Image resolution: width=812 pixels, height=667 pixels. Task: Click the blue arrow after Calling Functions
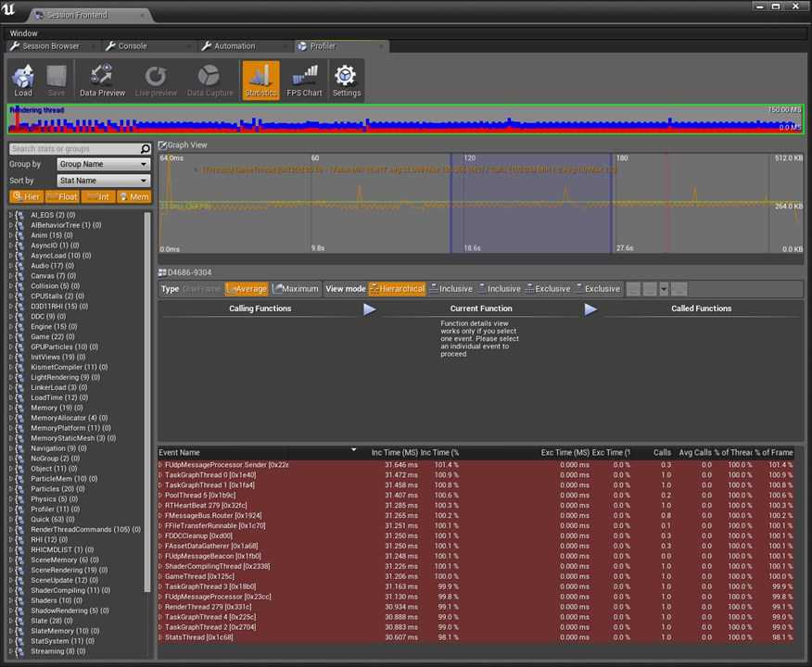370,308
